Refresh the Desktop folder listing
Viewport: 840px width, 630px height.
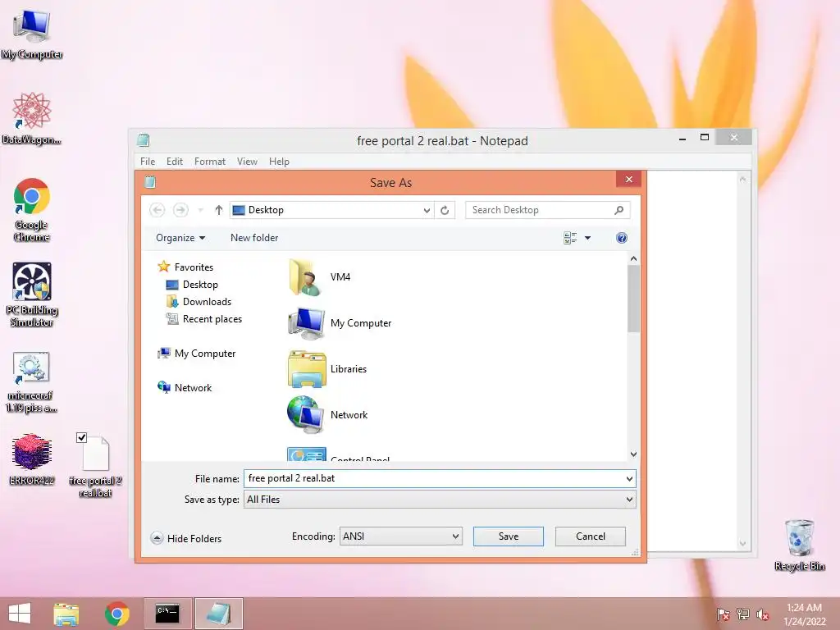[x=445, y=211]
